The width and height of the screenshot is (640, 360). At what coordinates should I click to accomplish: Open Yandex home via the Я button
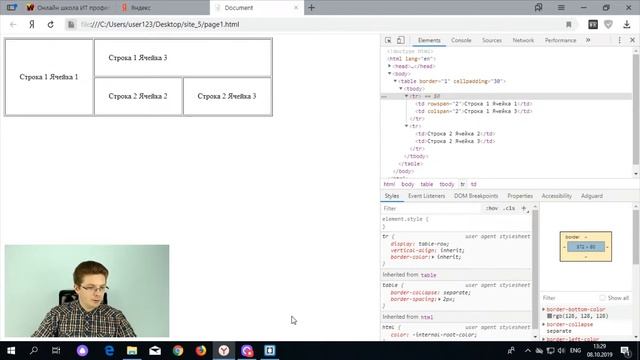(32, 24)
